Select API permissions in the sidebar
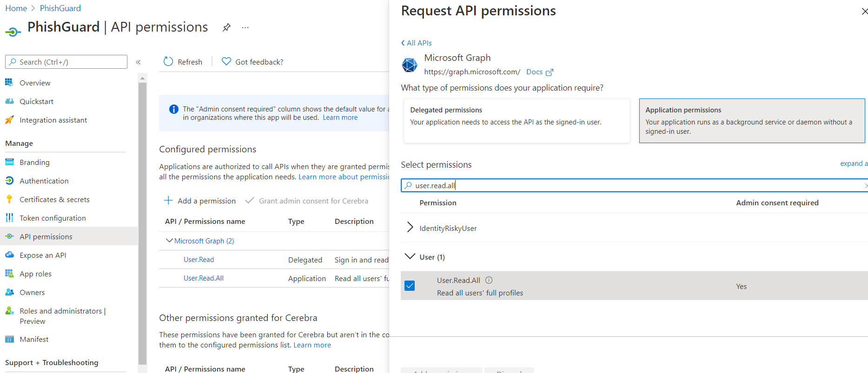The image size is (868, 373). [69, 236]
